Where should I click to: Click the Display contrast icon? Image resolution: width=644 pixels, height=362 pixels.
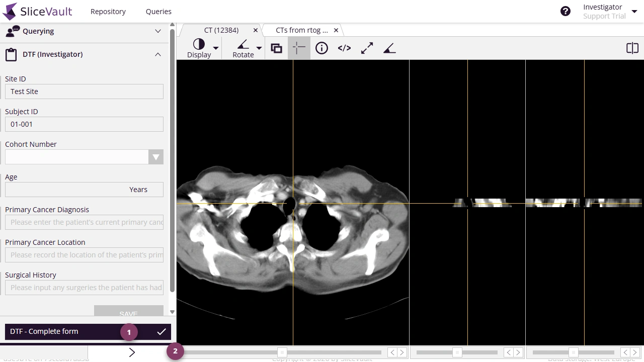(199, 44)
